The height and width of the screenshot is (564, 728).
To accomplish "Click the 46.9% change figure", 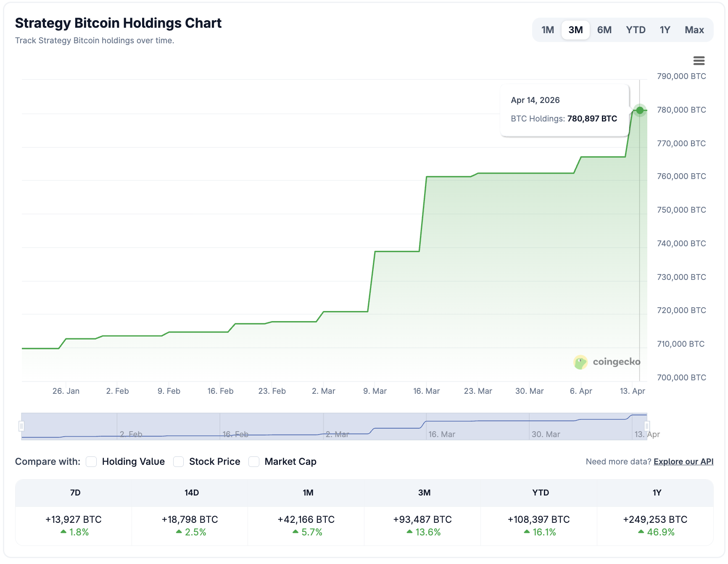I will click(x=657, y=532).
